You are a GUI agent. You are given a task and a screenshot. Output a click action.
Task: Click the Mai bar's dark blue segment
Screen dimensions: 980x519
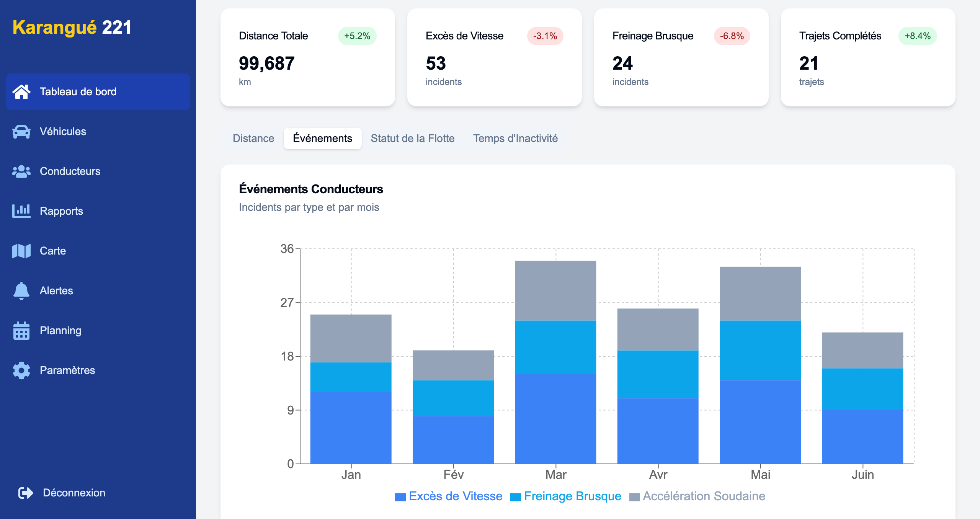pos(760,422)
